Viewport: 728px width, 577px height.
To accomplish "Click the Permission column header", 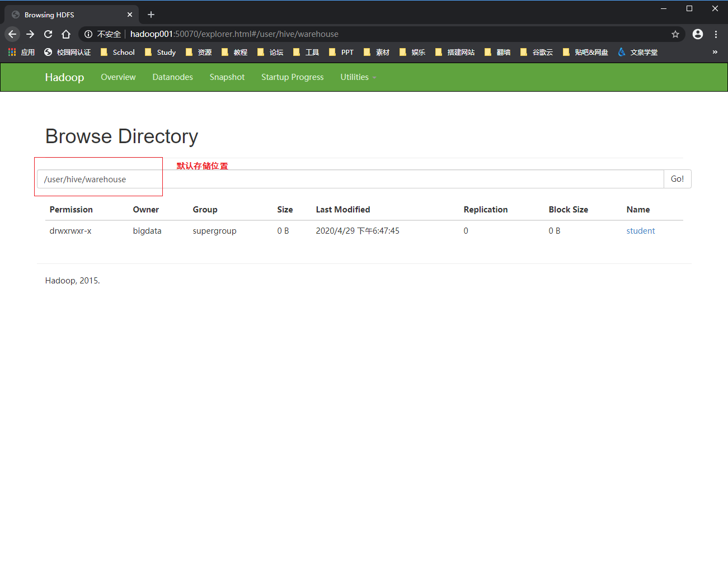I will [71, 210].
